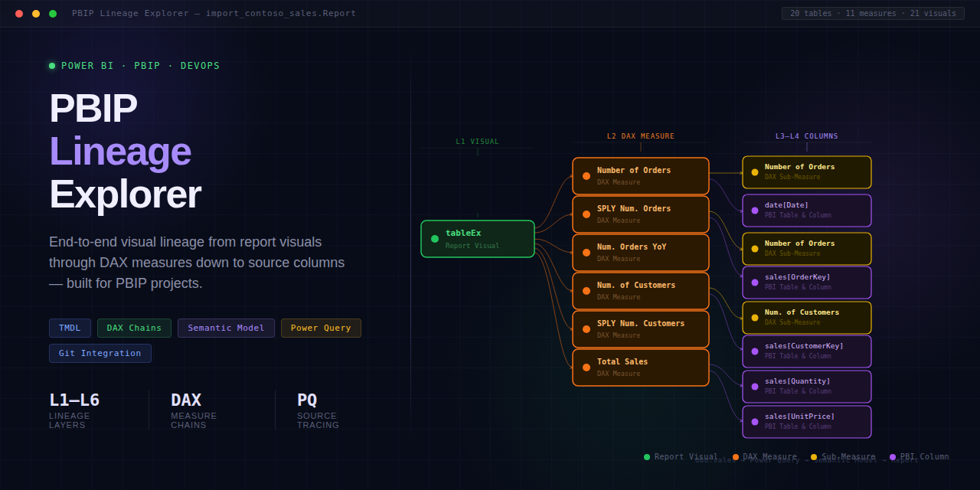The height and width of the screenshot is (490, 980).
Task: Collapse the Num. Orders YoY measure node
Action: tap(640, 252)
